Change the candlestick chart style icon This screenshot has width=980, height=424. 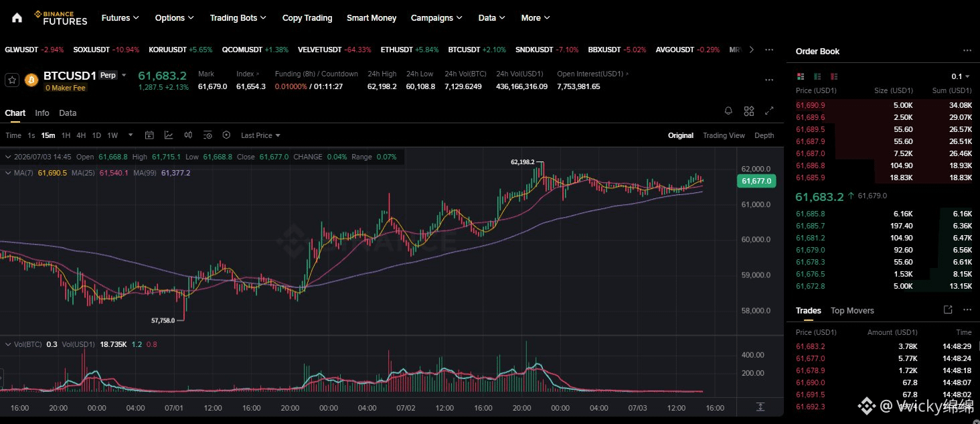[x=188, y=135]
